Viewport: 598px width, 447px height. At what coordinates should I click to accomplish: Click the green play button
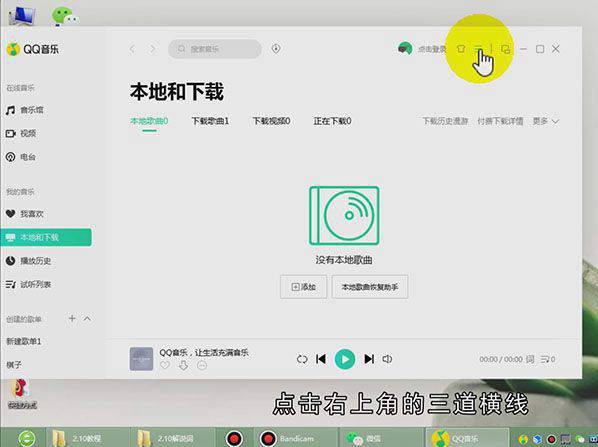tap(345, 359)
